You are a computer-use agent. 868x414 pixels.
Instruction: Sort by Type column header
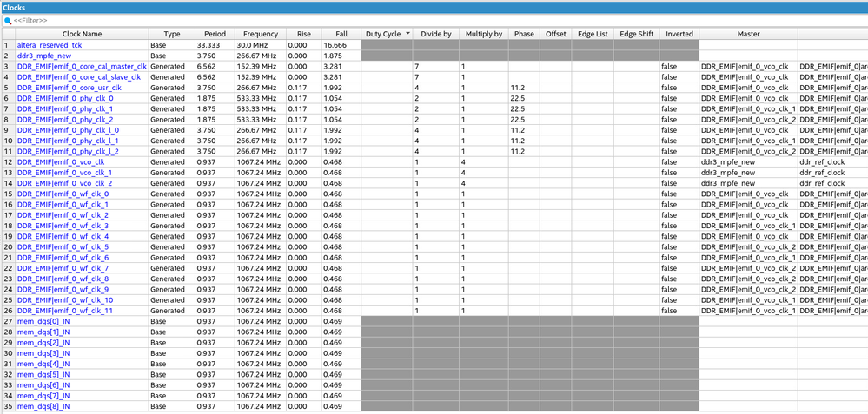coord(172,34)
